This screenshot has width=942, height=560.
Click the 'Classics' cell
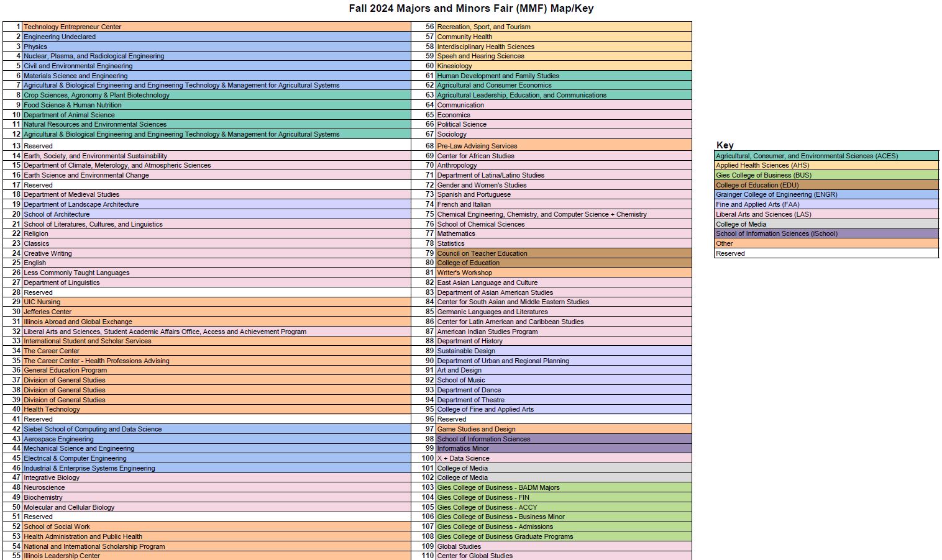[x=216, y=243]
